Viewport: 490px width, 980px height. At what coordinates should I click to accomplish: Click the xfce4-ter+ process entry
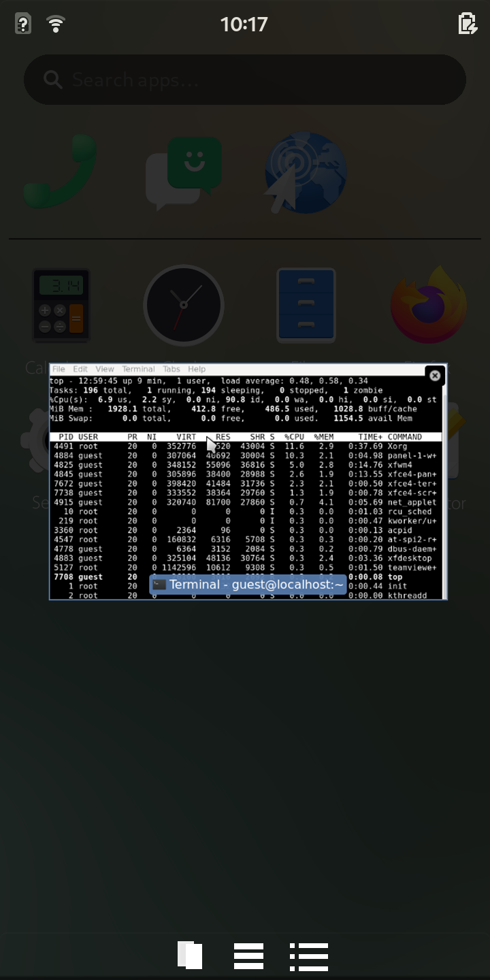(246, 484)
